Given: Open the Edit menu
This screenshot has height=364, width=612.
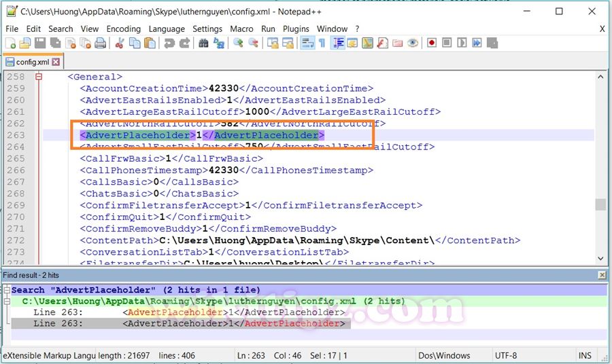Looking at the screenshot, I should 33,29.
